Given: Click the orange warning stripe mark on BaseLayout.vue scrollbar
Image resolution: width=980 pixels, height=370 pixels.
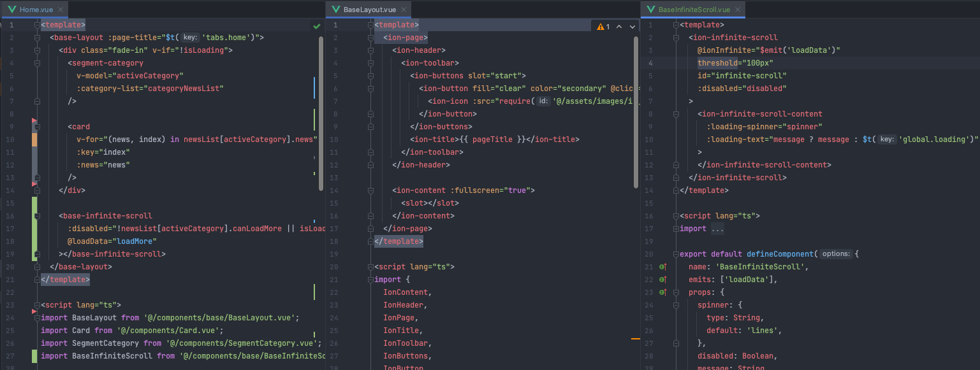Looking at the screenshot, I should coord(635,339).
